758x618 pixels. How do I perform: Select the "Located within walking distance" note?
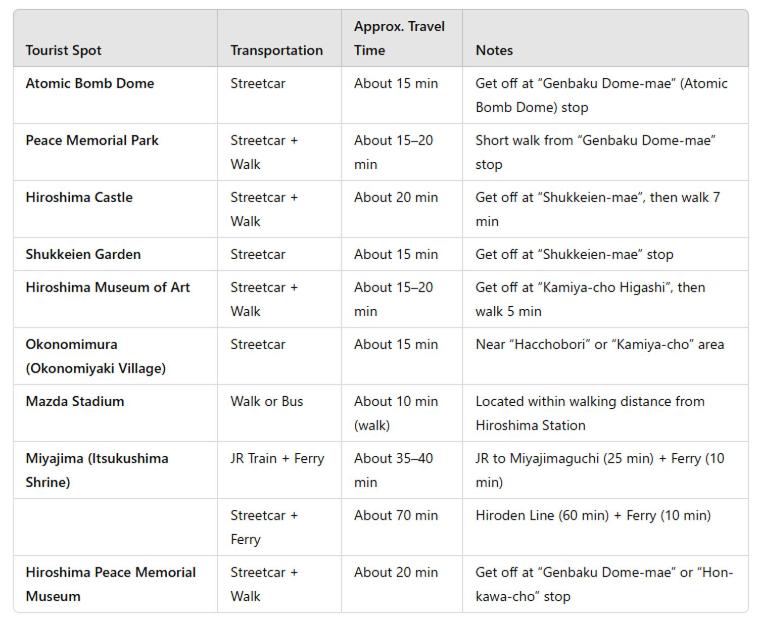point(590,413)
